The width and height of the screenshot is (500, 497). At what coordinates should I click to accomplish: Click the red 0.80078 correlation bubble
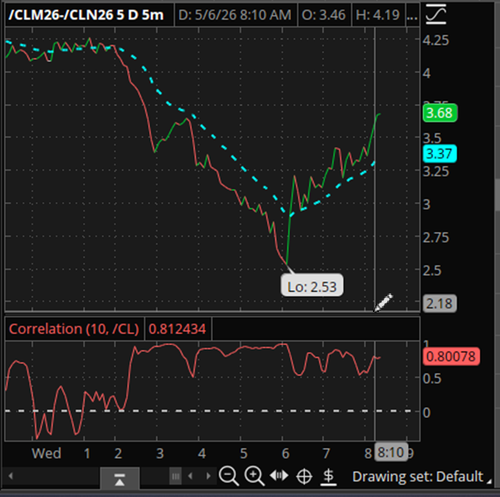pyautogui.click(x=451, y=356)
